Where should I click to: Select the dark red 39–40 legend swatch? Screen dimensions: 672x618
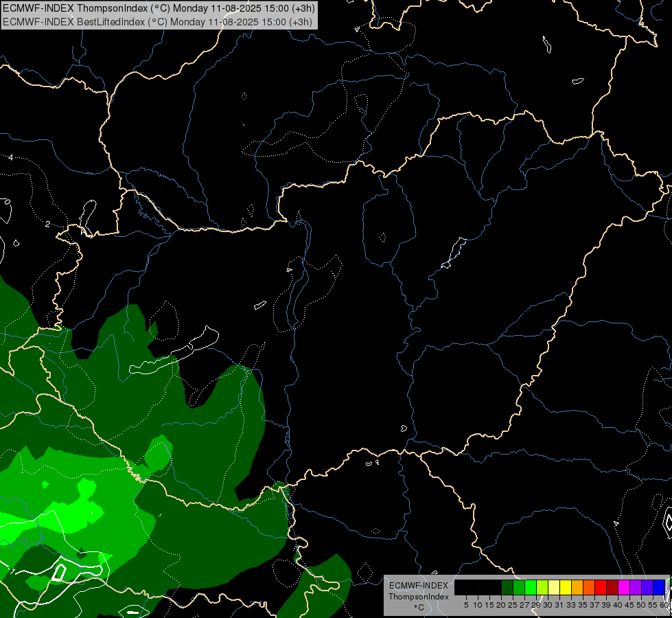click(612, 587)
